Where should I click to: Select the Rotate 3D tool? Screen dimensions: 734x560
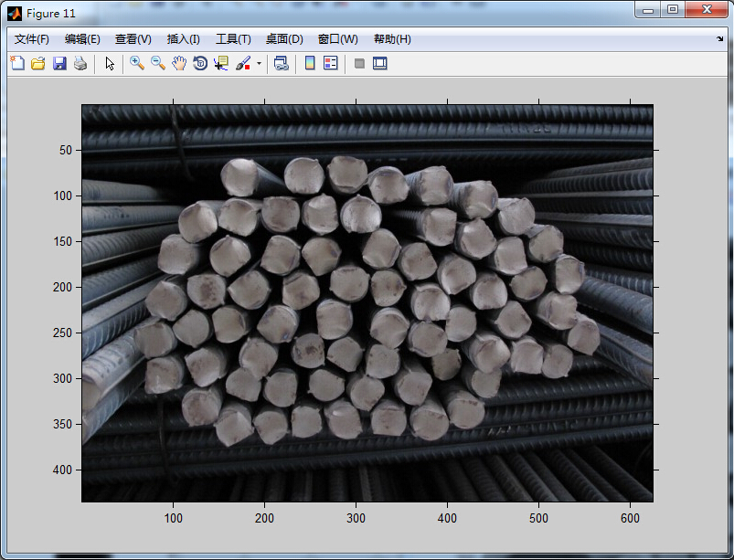pyautogui.click(x=200, y=63)
